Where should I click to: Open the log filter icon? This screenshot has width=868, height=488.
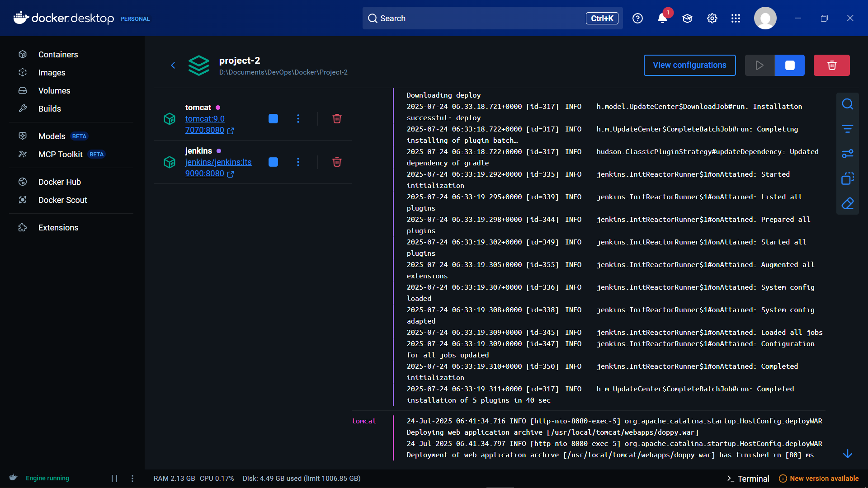848,129
